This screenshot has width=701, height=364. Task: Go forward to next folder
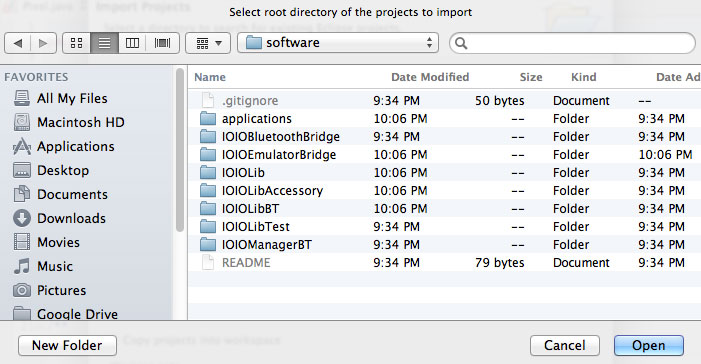pyautogui.click(x=43, y=43)
